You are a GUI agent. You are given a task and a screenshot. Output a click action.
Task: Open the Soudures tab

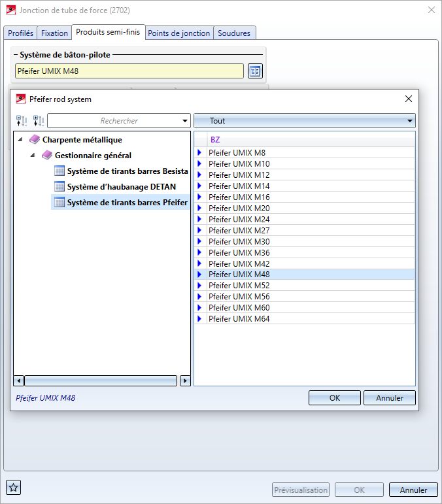[234, 33]
